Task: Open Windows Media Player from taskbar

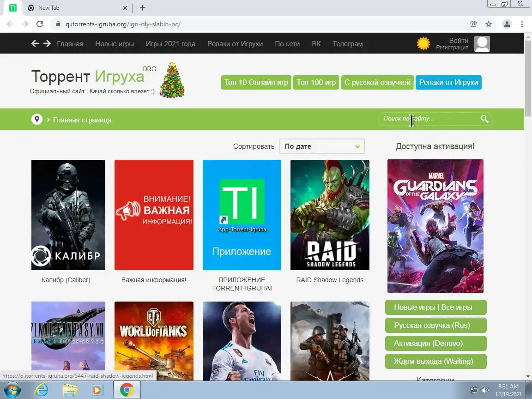Action: (98, 390)
